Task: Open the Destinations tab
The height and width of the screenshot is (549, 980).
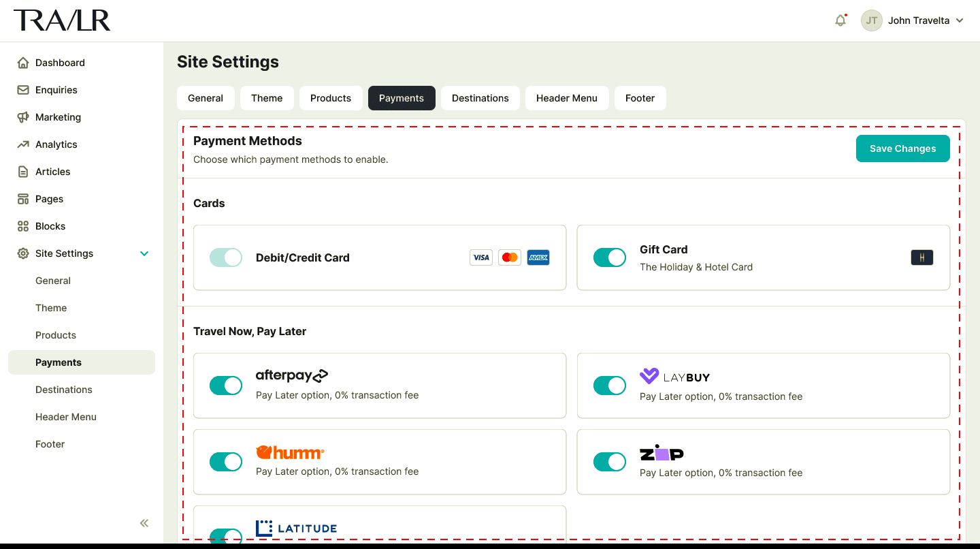Action: click(x=480, y=98)
